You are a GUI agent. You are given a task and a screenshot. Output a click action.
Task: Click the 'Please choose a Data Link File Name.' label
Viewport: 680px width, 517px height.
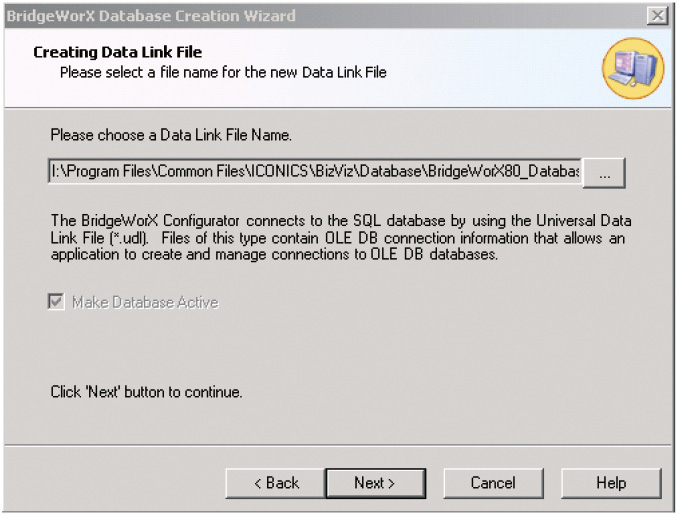tap(171, 135)
